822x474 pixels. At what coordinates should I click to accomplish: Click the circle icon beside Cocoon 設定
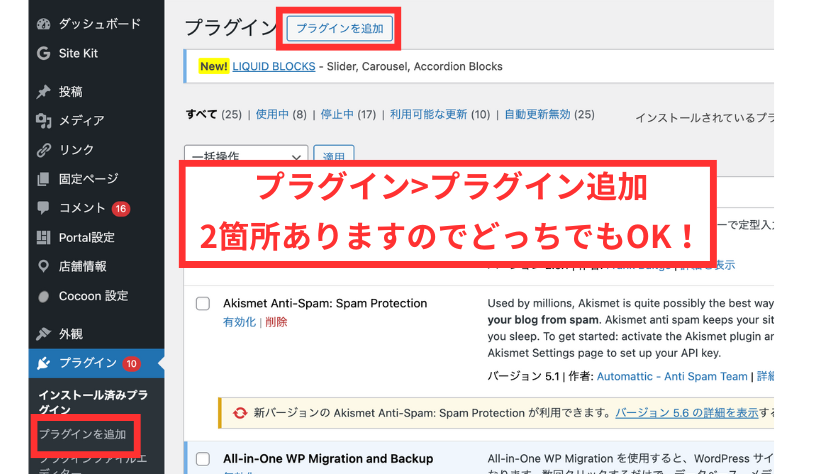[44, 296]
